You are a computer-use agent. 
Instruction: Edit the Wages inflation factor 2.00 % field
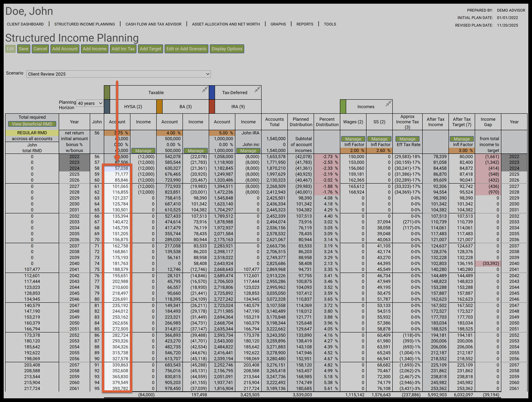[x=353, y=151]
